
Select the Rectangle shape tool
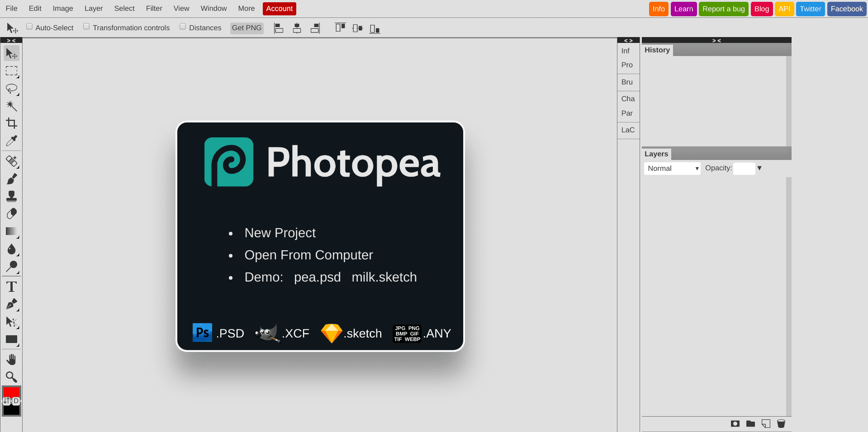(11, 339)
